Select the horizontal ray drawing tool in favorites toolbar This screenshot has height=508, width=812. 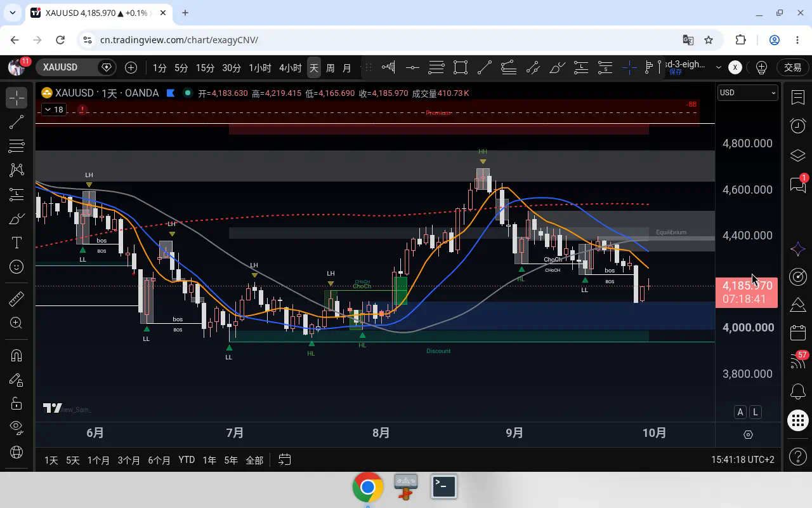pyautogui.click(x=412, y=67)
